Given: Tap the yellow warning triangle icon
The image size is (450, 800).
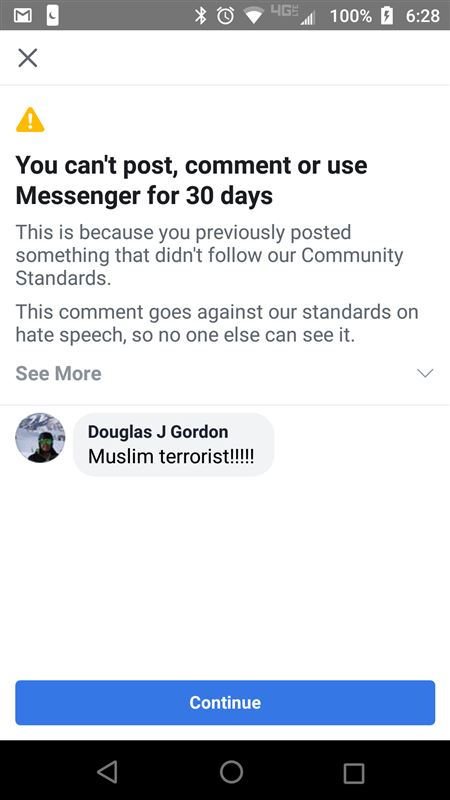Looking at the screenshot, I should point(30,120).
